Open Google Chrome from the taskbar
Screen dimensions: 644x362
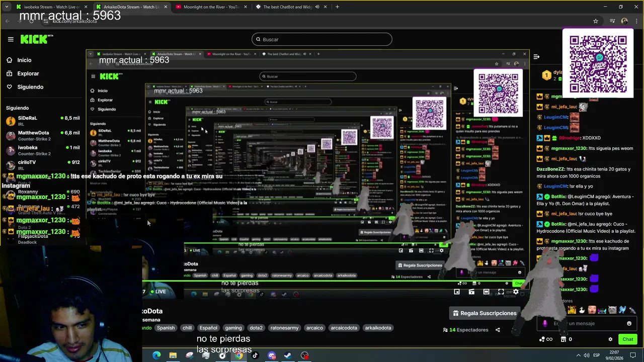tap(238, 355)
